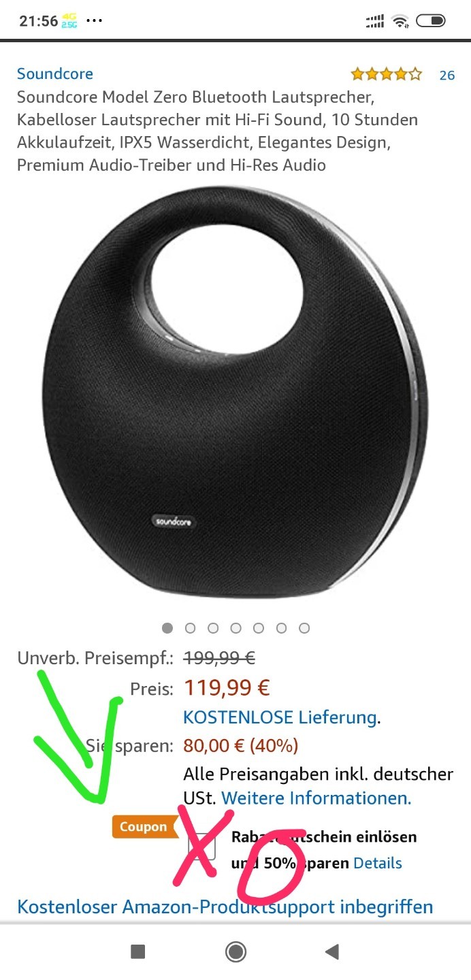Select the fourth image carousel dot

point(235,627)
